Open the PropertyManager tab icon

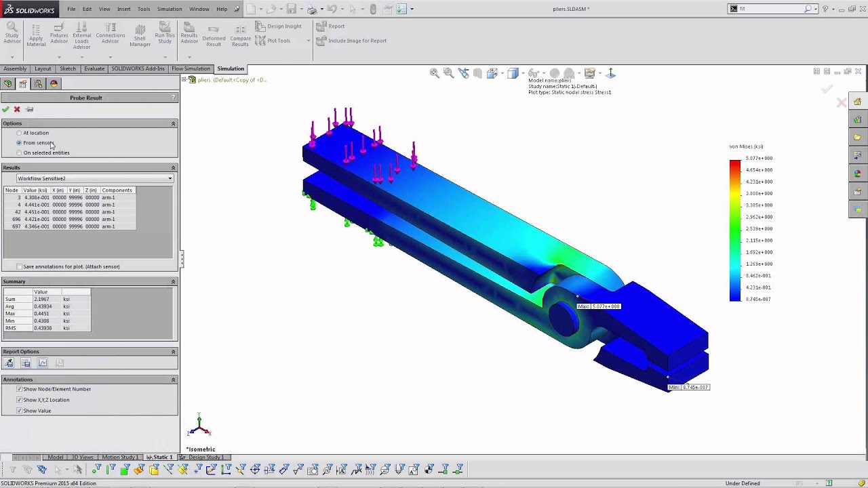pyautogui.click(x=22, y=84)
